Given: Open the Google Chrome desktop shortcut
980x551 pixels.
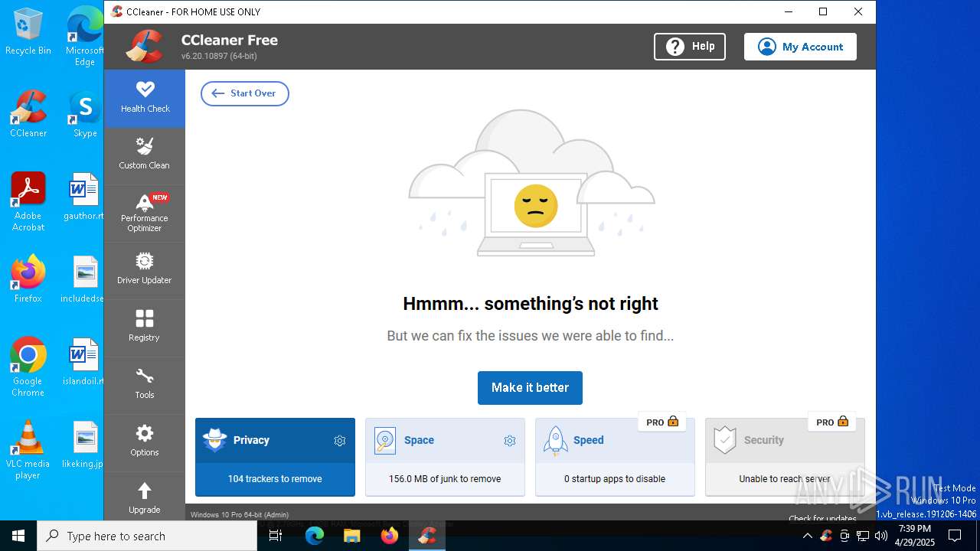Looking at the screenshot, I should coord(28,367).
